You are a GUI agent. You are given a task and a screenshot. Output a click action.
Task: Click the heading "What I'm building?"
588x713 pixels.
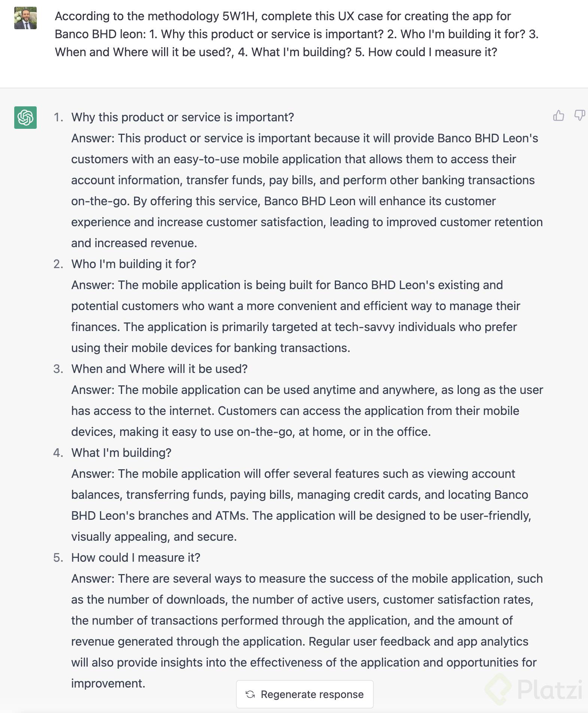[121, 453]
